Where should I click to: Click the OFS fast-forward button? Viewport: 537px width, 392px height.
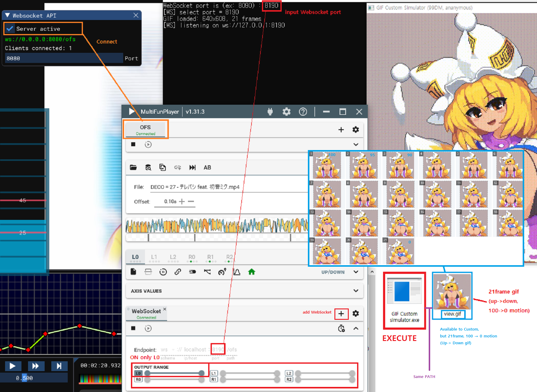click(36, 366)
